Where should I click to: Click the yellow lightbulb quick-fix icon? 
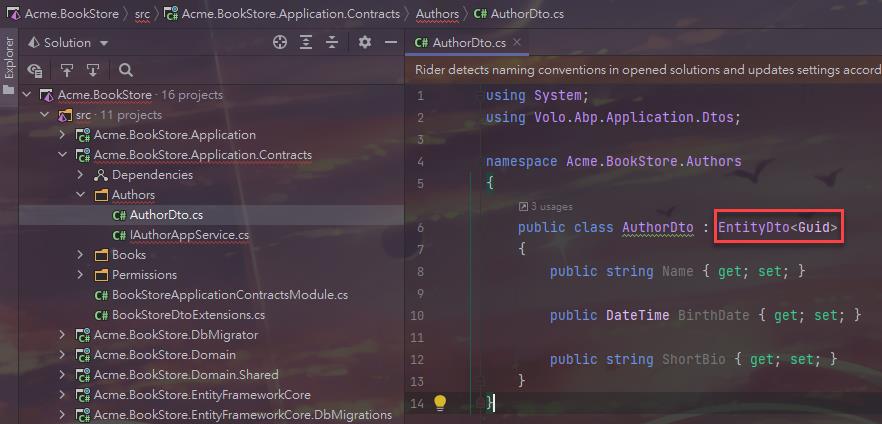439,403
